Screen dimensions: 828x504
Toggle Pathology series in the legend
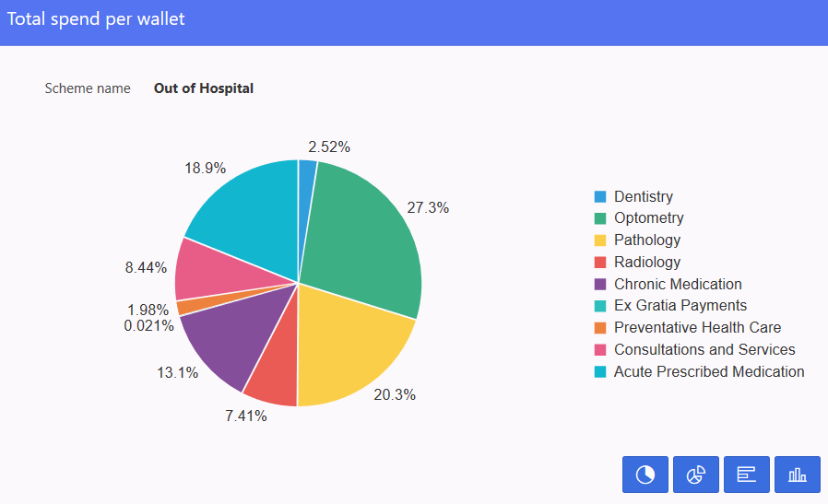pyautogui.click(x=646, y=240)
